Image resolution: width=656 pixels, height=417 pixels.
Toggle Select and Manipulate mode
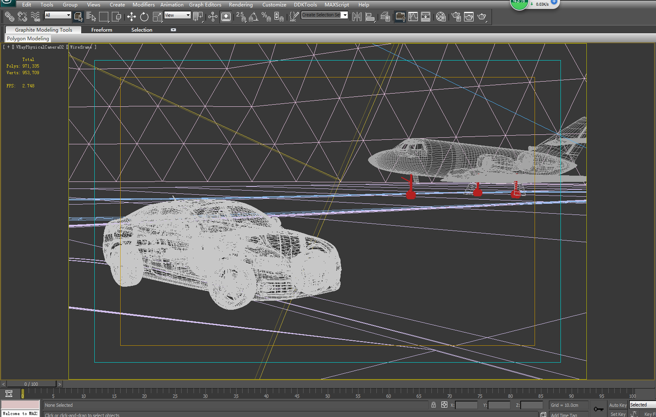[x=213, y=16]
